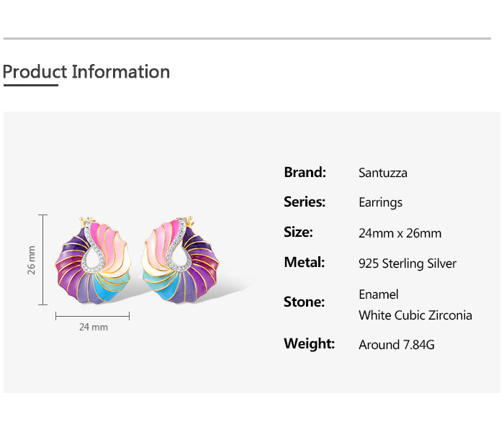This screenshot has height=429, width=504.
Task: Select the Size: label
Action: coord(298,232)
